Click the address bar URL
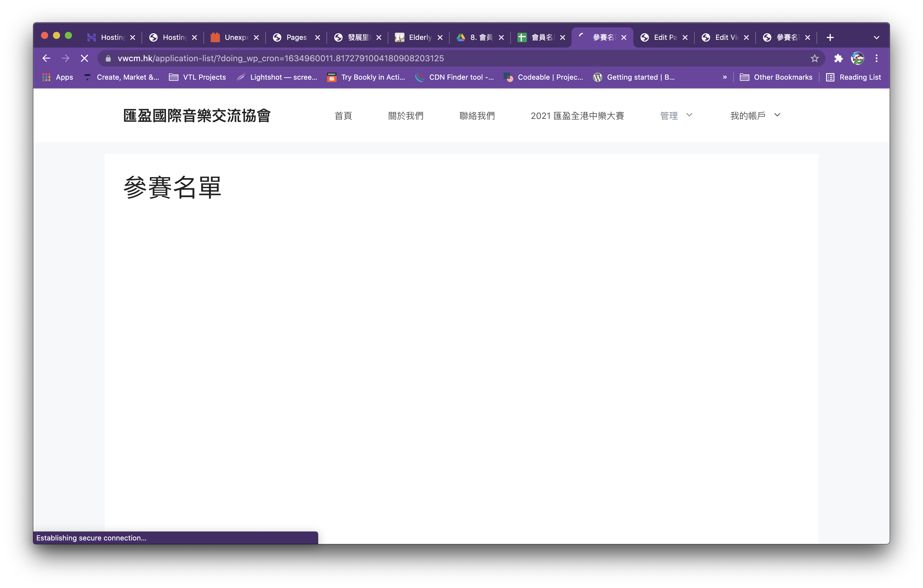The width and height of the screenshot is (923, 588). click(281, 58)
